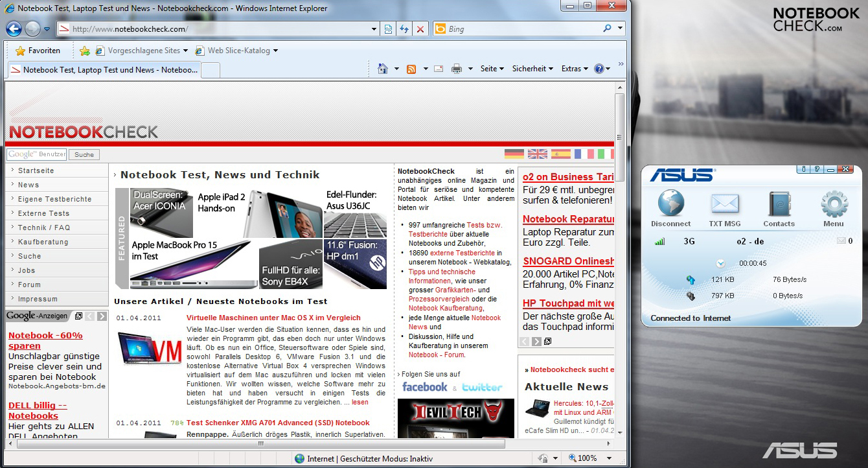Open TXT MSG in the ASUS window
The height and width of the screenshot is (468, 868).
pos(724,209)
